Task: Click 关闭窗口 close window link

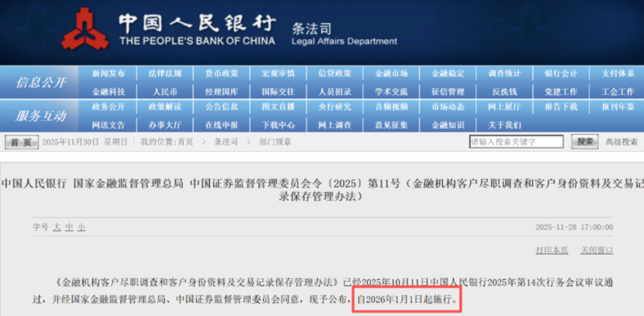Action: pos(597,250)
